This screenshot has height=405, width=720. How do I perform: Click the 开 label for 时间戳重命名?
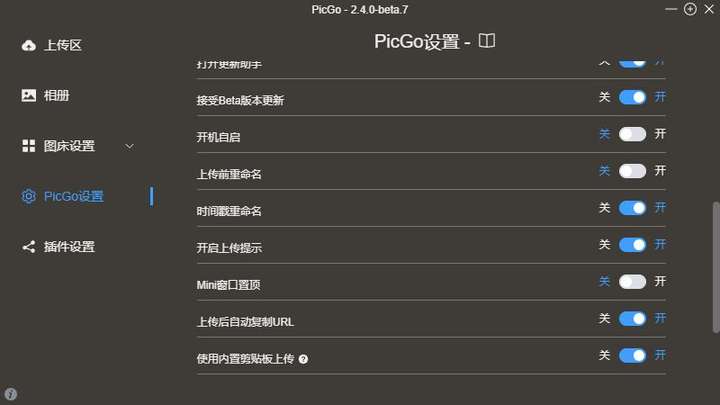[660, 208]
